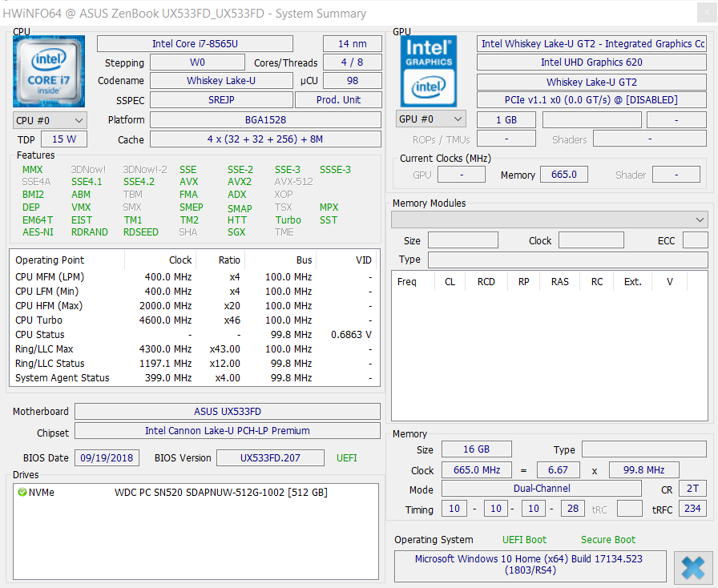
Task: Click the SGX feature label
Action: coord(236,232)
